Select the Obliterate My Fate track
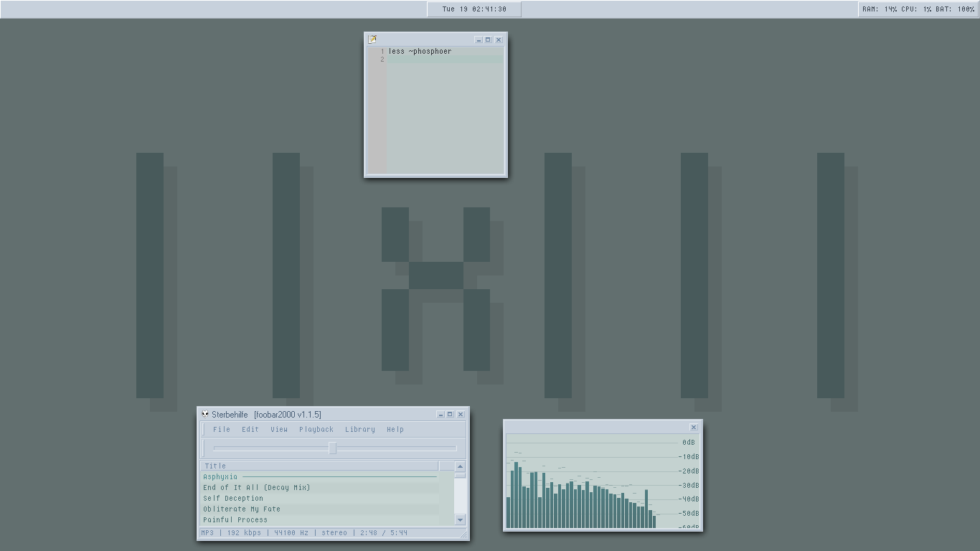This screenshot has width=980, height=551. (x=319, y=509)
